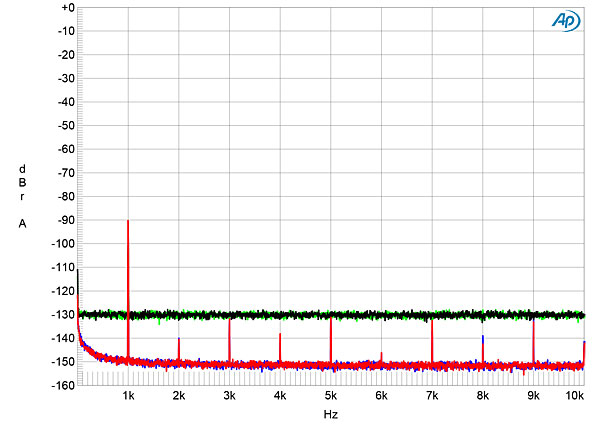
Task: Click the -110 level axis label
Action: [63, 267]
